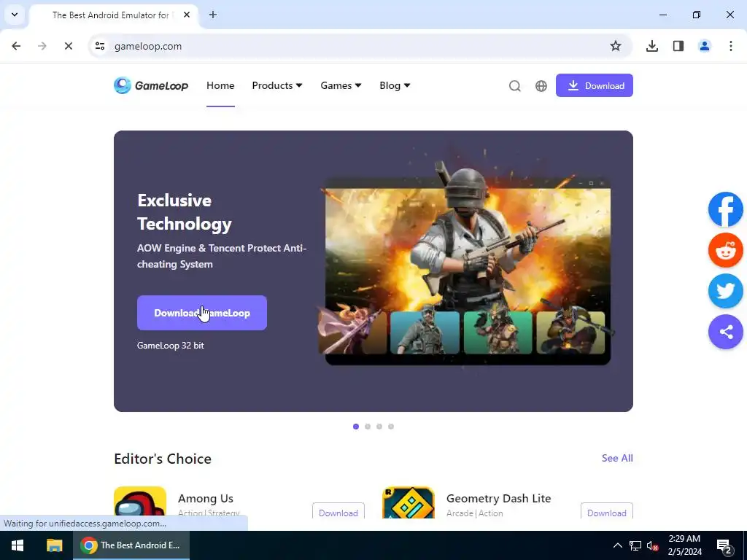Open File Explorer from taskbar
The height and width of the screenshot is (560, 747).
(54, 545)
